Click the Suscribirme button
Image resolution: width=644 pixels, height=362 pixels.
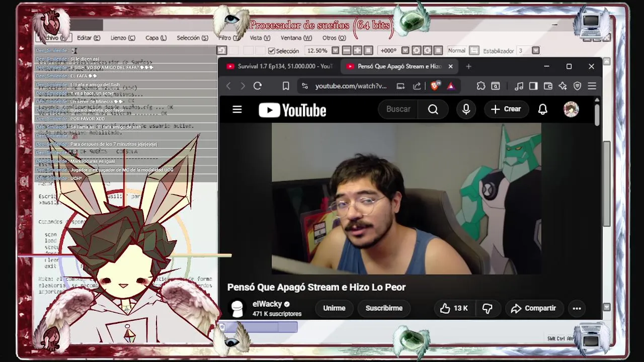(x=384, y=308)
